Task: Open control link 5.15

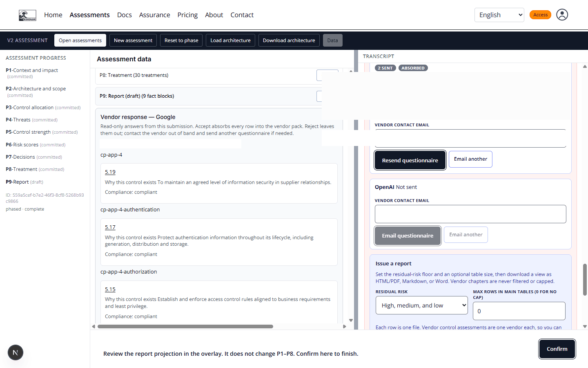Action: pyautogui.click(x=110, y=289)
